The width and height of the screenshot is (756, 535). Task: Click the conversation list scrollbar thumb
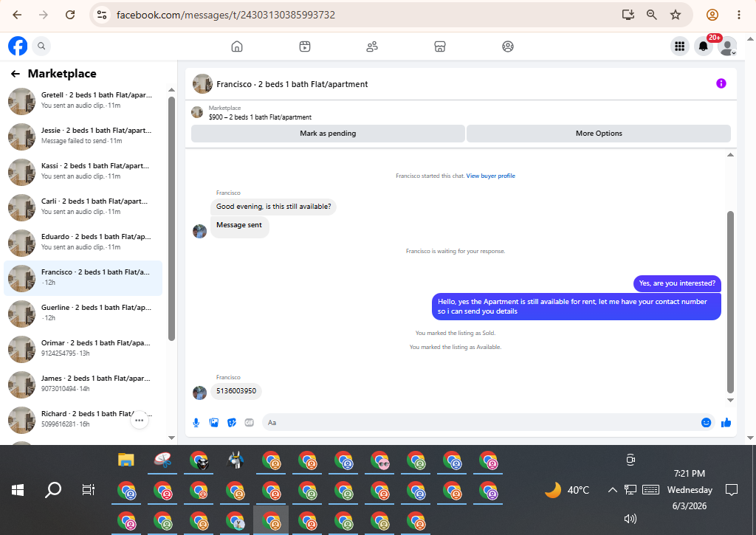tap(171, 219)
